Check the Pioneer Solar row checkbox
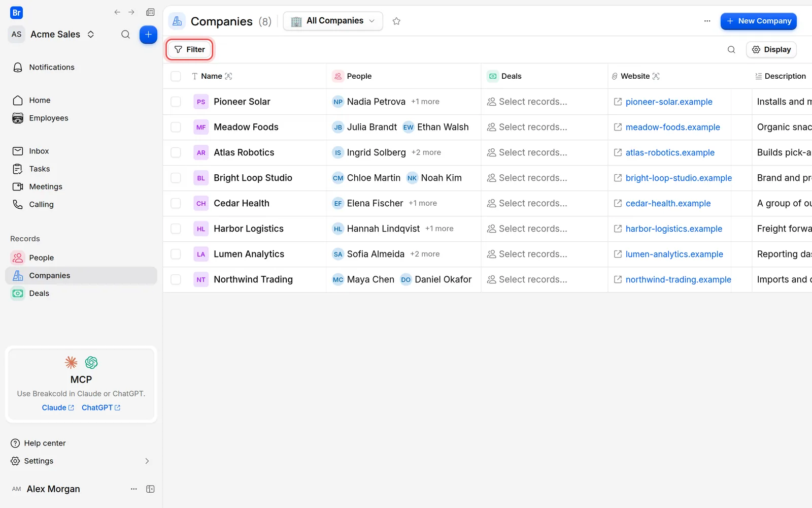 (x=176, y=102)
